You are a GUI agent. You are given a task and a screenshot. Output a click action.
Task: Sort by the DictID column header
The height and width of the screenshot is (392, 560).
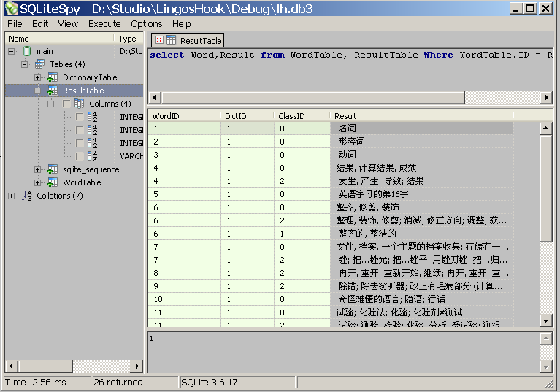247,116
